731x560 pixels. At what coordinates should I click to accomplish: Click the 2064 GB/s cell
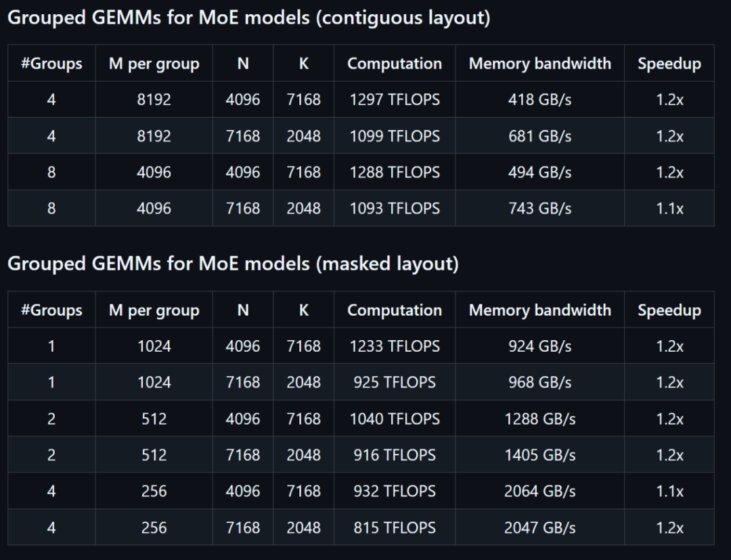[539, 492]
